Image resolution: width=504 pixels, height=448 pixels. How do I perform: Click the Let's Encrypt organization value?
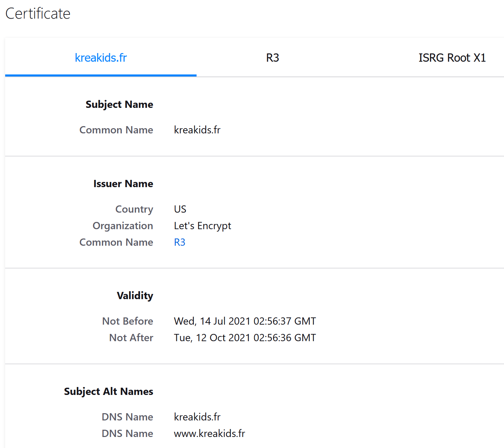pyautogui.click(x=202, y=226)
